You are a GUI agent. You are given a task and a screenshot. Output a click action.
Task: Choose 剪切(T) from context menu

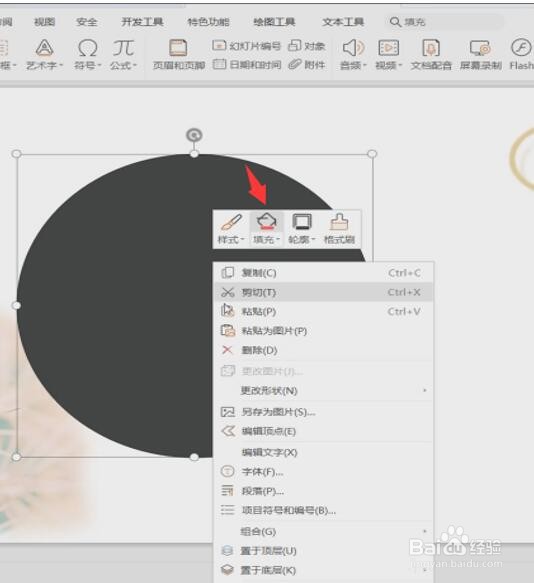[324, 292]
